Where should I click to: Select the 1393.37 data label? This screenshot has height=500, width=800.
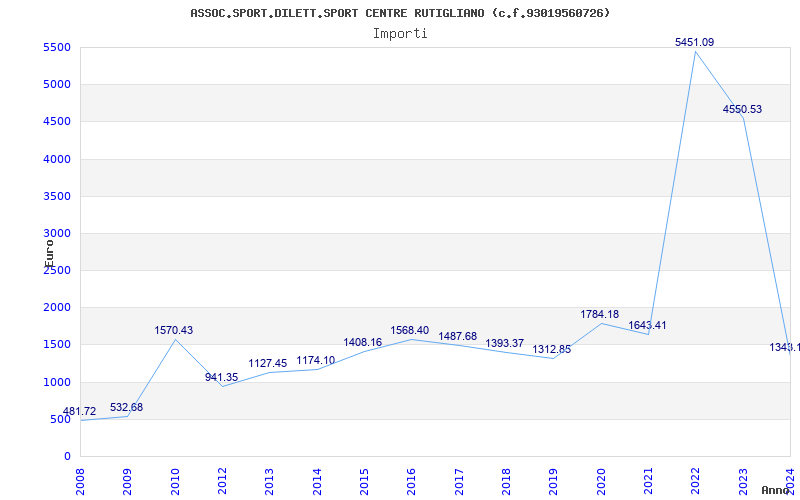505,343
